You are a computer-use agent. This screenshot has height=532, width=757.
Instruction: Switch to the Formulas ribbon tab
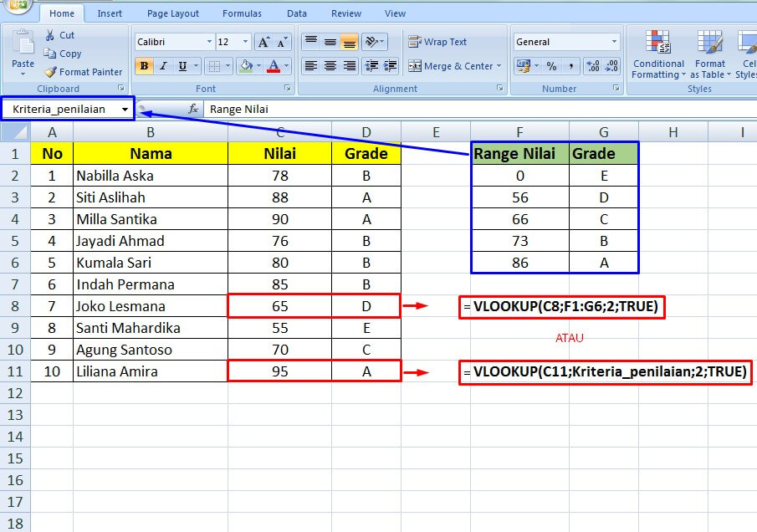click(242, 13)
